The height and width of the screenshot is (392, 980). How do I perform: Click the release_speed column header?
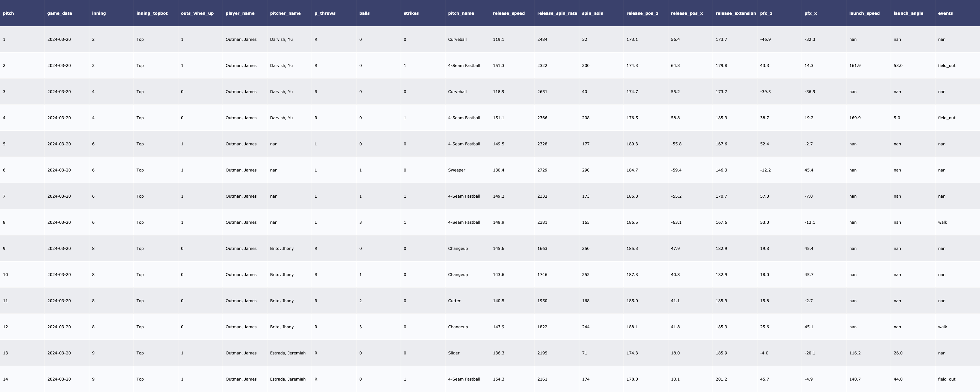click(508, 13)
